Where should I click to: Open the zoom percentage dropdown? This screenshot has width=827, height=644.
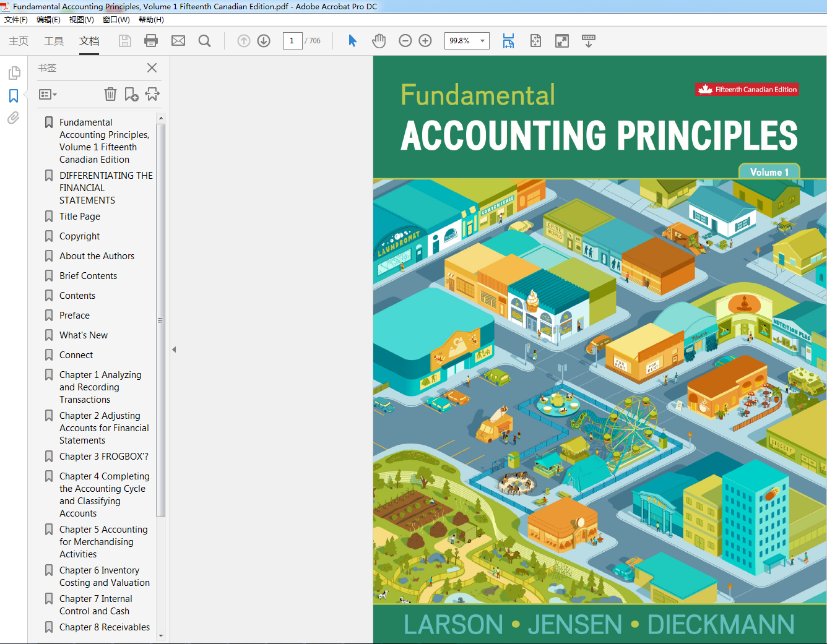(x=483, y=41)
